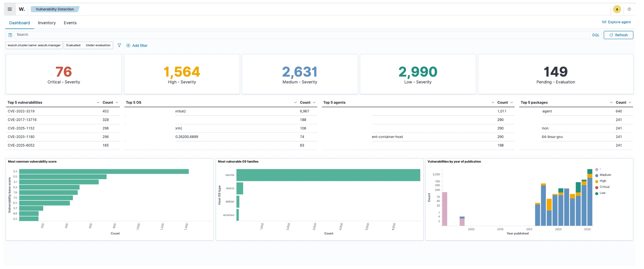This screenshot has height=269, width=644.
Task: Switch to the Inventory tab
Action: coord(47,23)
